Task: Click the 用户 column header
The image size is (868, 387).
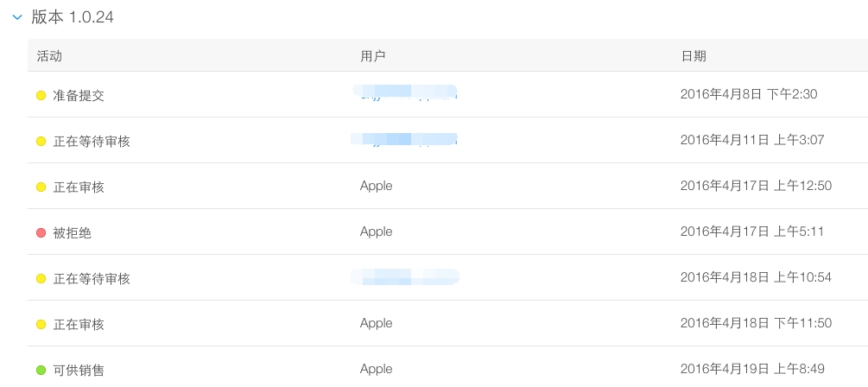Action: click(x=372, y=56)
